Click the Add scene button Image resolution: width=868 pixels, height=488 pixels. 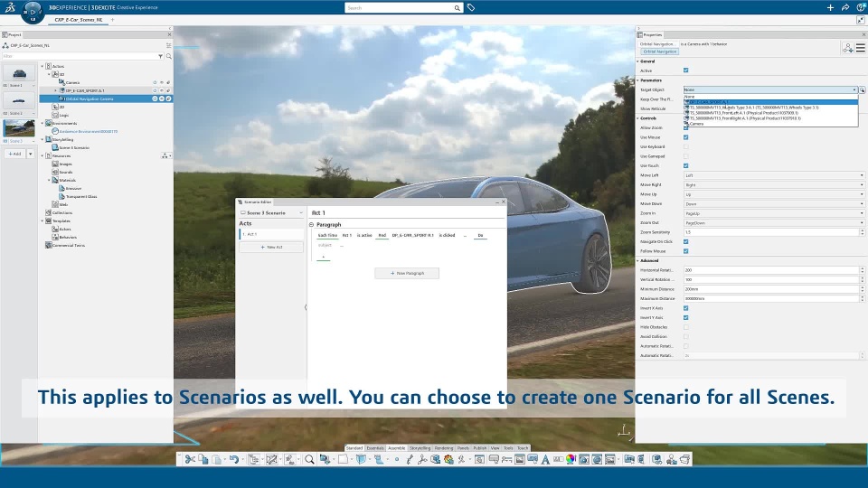(15, 154)
